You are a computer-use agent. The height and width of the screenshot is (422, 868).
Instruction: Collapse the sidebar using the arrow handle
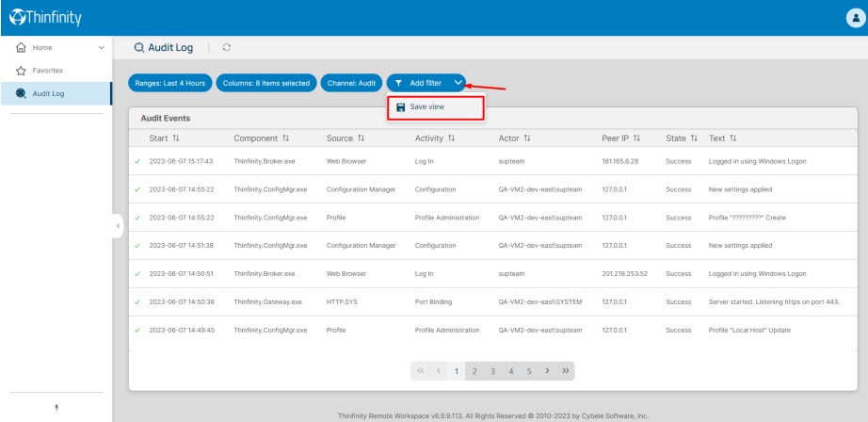117,226
